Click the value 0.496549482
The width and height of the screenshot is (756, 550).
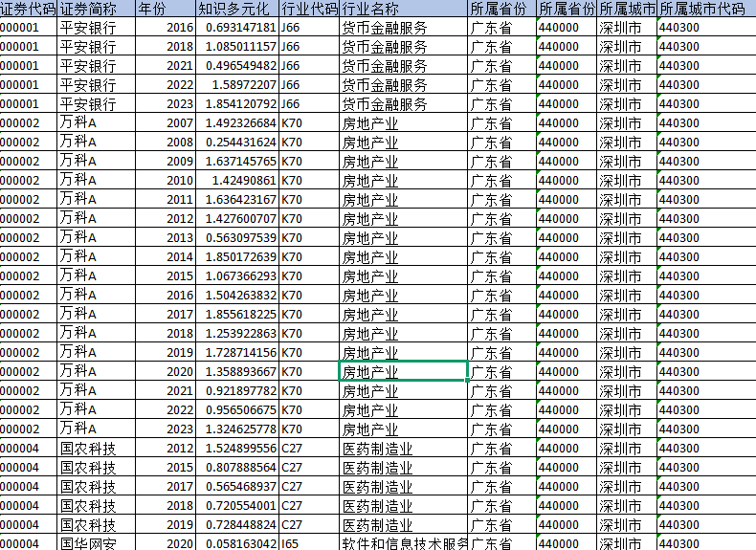point(241,66)
